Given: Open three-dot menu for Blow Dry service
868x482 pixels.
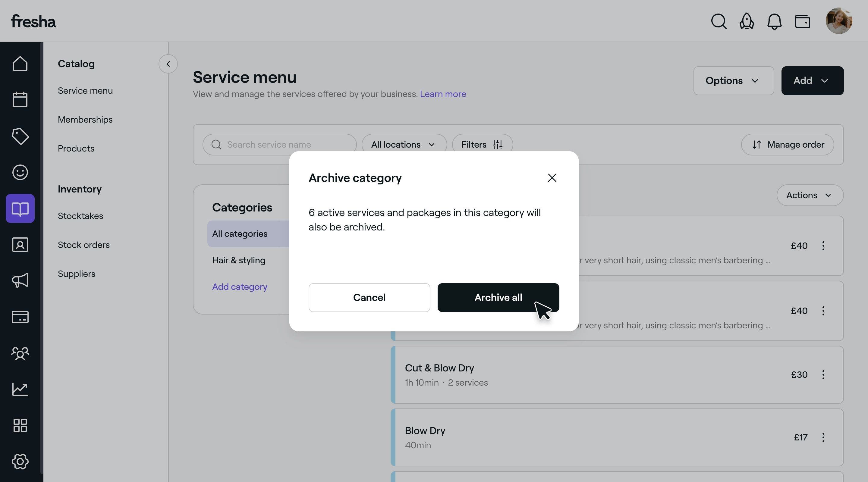Looking at the screenshot, I should pos(823,437).
